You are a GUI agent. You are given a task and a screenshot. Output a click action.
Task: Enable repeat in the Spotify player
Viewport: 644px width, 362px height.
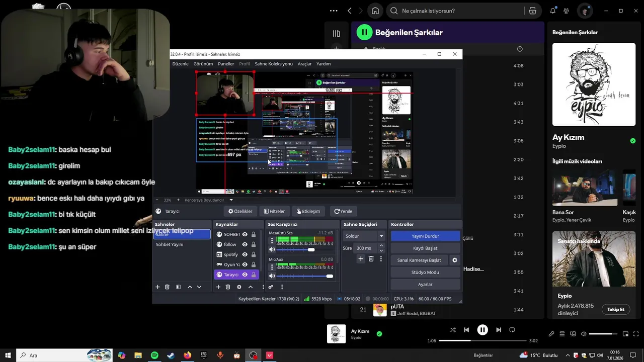[x=512, y=330]
